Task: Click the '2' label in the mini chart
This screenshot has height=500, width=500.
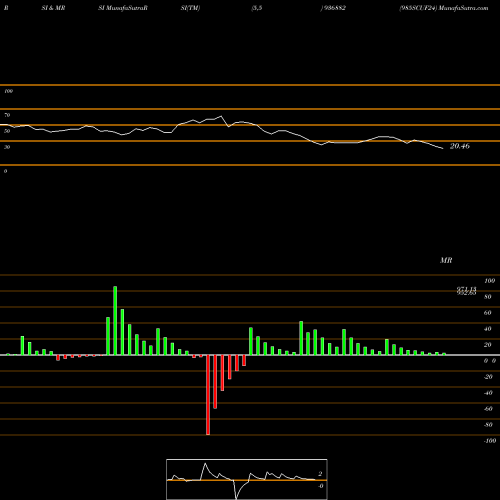Action: (x=320, y=474)
